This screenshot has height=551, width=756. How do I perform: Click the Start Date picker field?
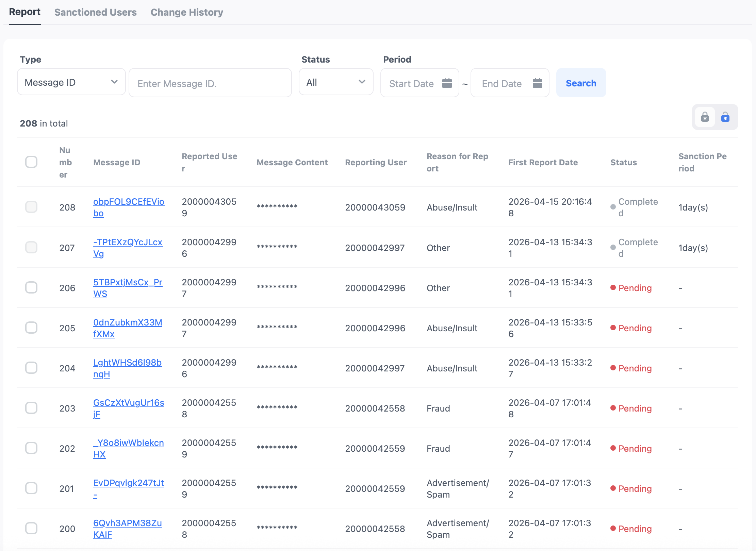pyautogui.click(x=412, y=83)
